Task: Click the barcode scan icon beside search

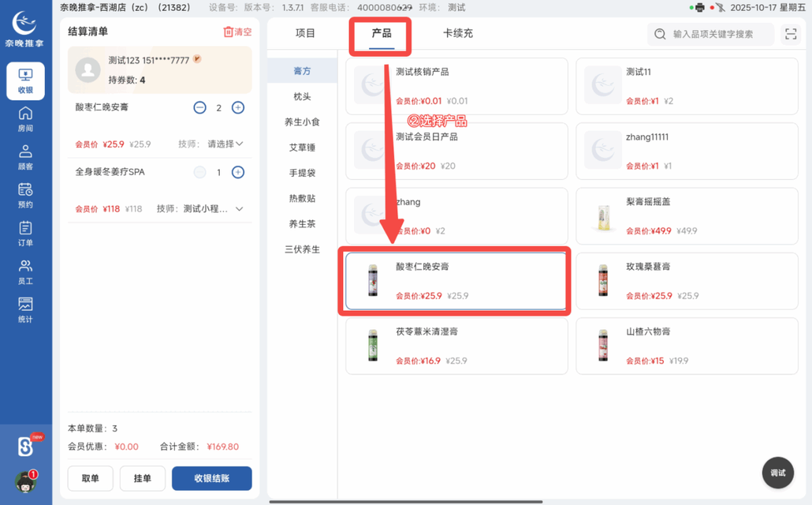Action: tap(791, 34)
